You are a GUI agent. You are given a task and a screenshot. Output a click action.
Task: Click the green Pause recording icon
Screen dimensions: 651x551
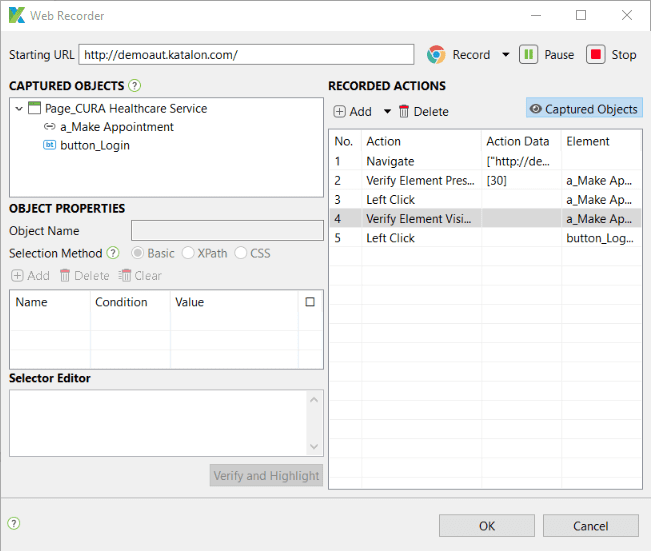[x=528, y=55]
